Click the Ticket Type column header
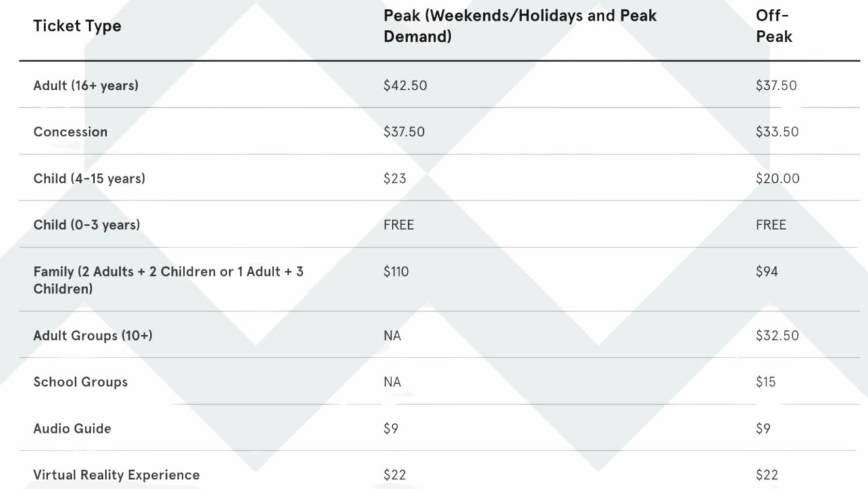The width and height of the screenshot is (868, 489). click(77, 26)
